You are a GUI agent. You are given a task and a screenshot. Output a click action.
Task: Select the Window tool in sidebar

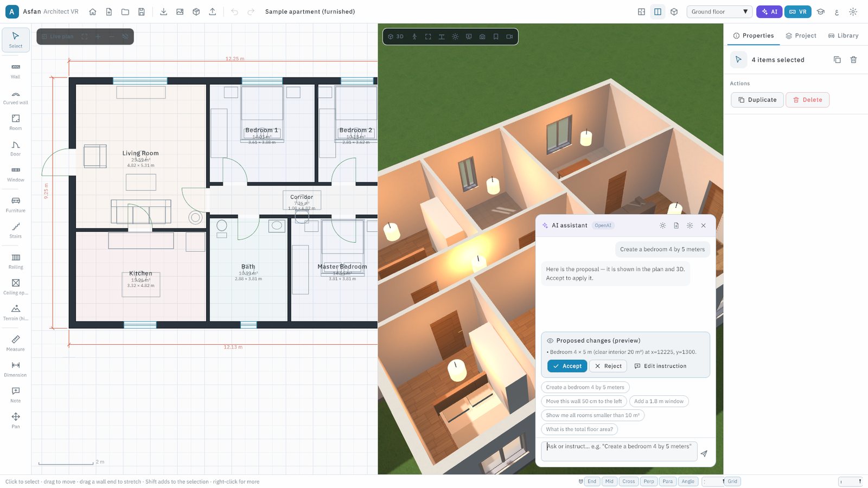click(16, 174)
